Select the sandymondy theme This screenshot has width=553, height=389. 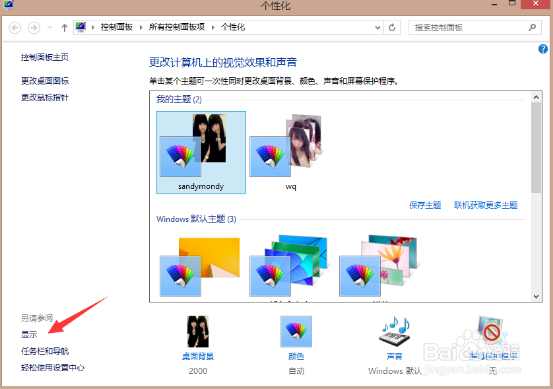pyautogui.click(x=201, y=152)
